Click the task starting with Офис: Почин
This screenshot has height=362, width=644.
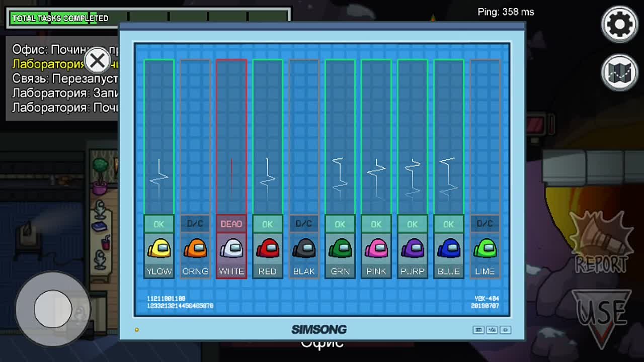pyautogui.click(x=65, y=50)
